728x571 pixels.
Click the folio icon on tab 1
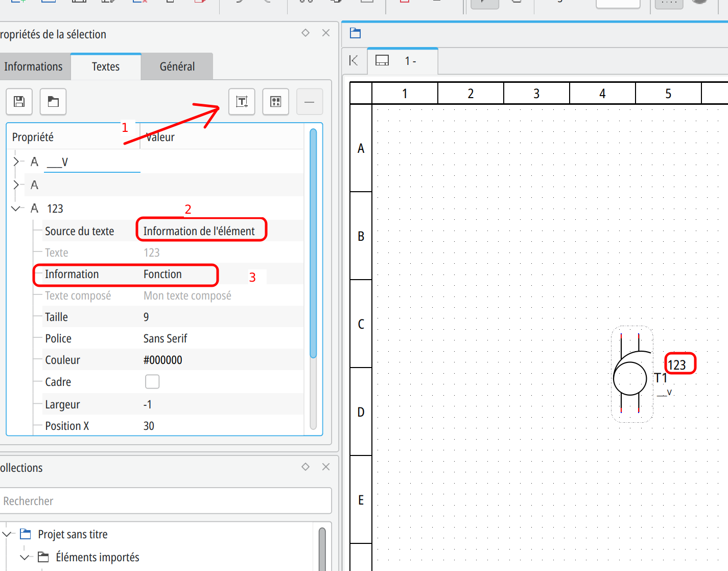click(382, 60)
